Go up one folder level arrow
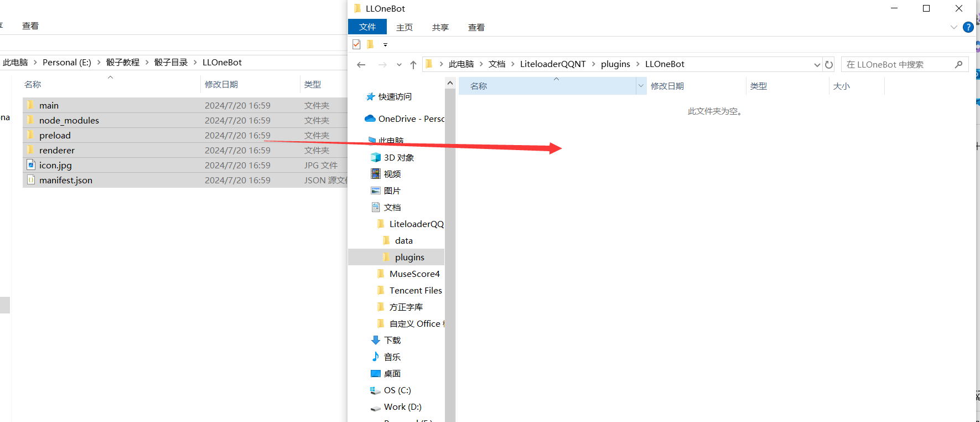 click(413, 65)
